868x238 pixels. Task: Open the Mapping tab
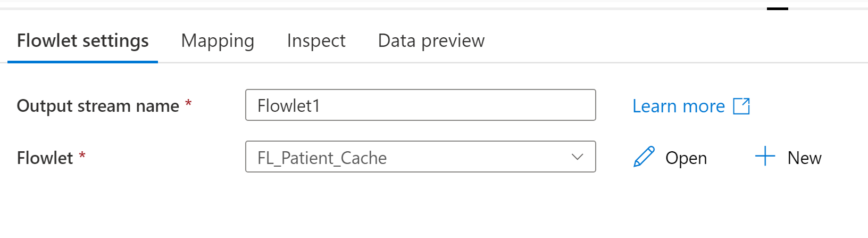point(218,41)
